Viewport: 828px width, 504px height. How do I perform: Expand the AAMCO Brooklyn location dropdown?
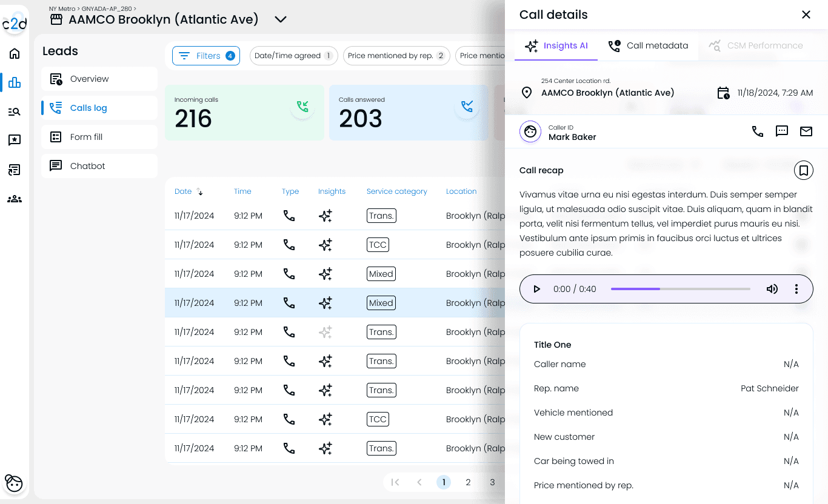tap(280, 19)
